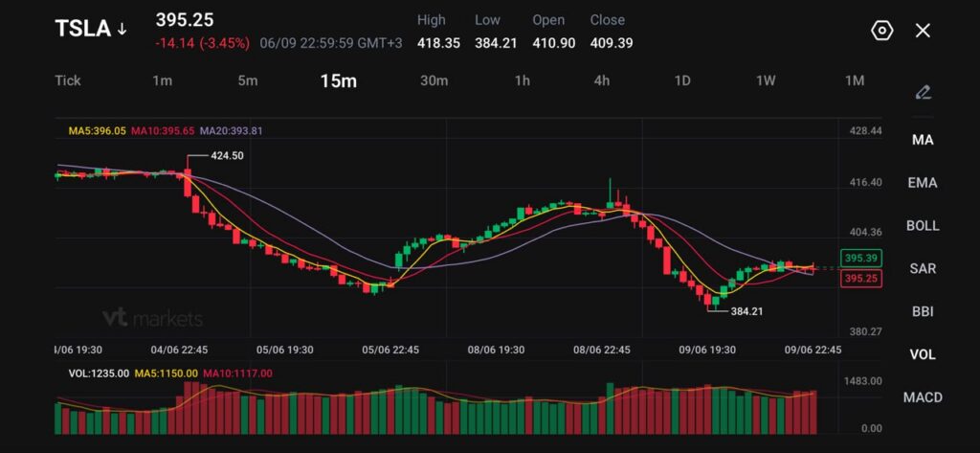Viewport: 980px width, 453px height.
Task: Tap the MA10:395.65 legend label
Action: (163, 131)
